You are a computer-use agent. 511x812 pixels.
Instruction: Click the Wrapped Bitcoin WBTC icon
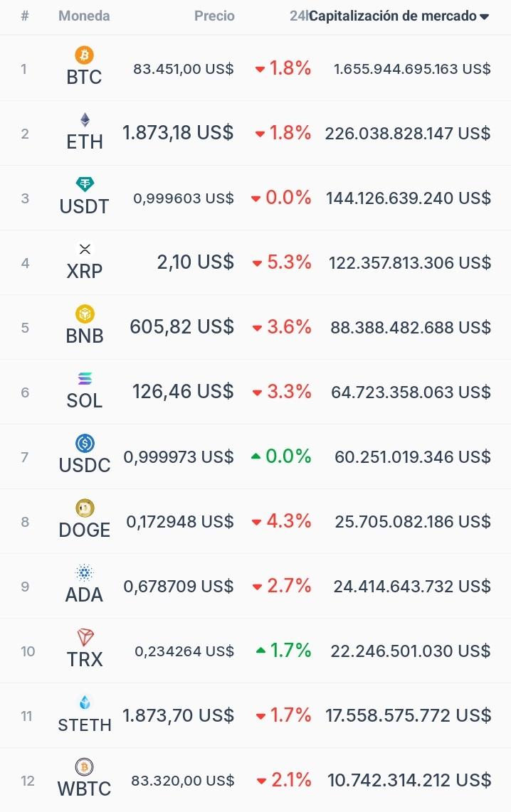point(85,766)
